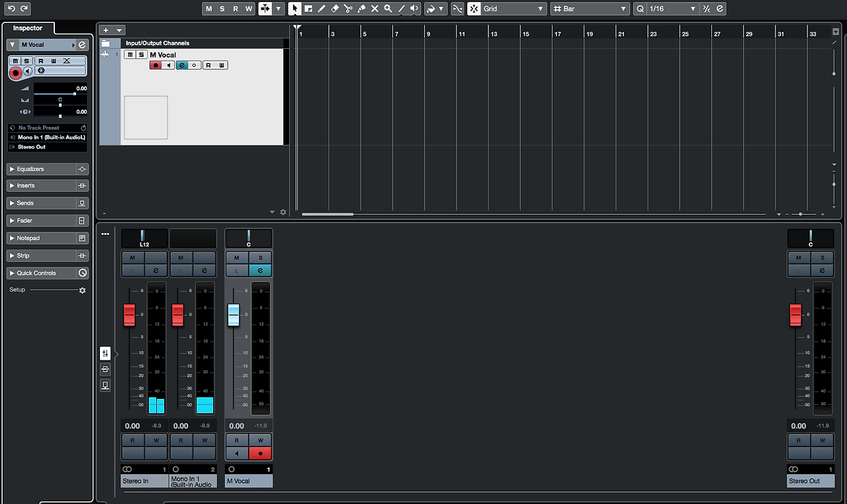
Task: Select the Split scissors tool
Action: pyautogui.click(x=348, y=9)
